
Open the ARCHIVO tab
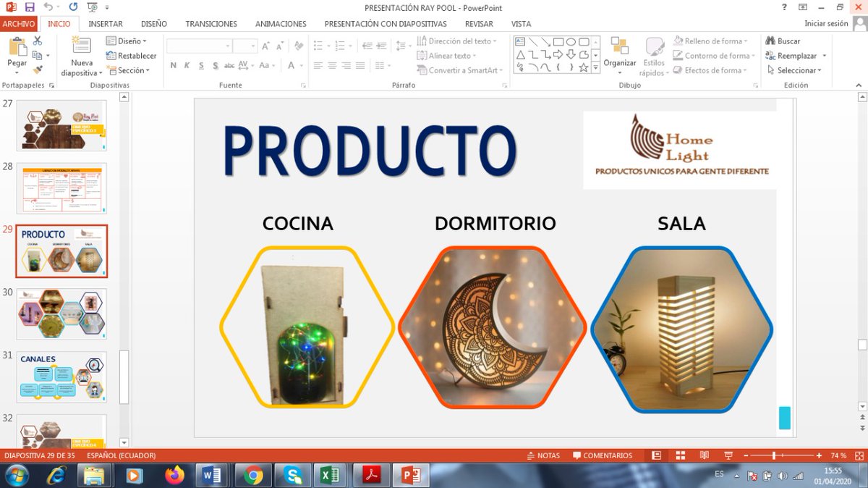point(19,23)
